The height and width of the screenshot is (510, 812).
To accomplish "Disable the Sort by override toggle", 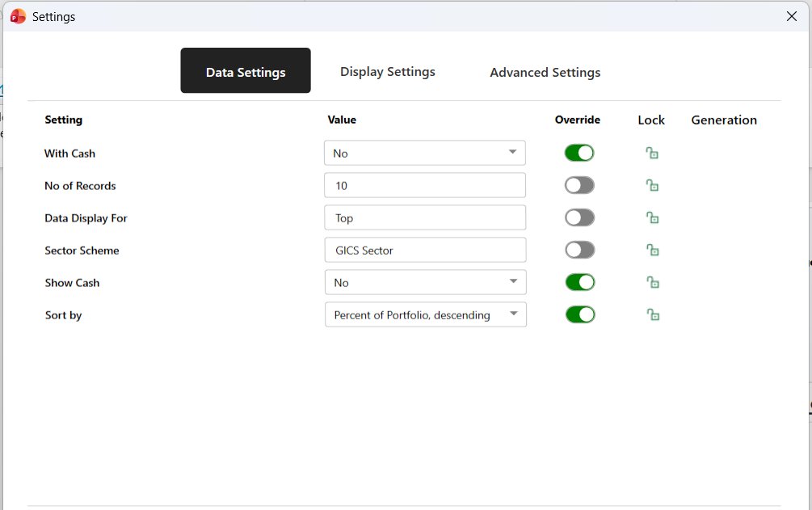I will (x=579, y=314).
